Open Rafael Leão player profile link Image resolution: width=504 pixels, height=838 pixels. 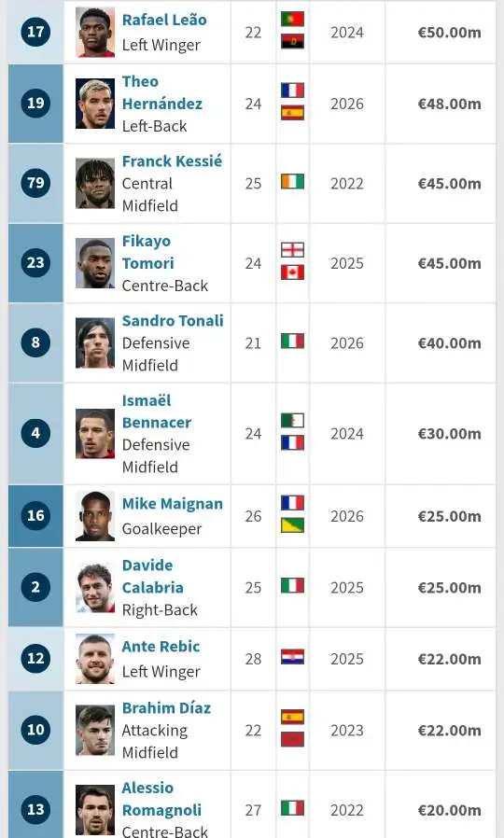[x=164, y=20]
